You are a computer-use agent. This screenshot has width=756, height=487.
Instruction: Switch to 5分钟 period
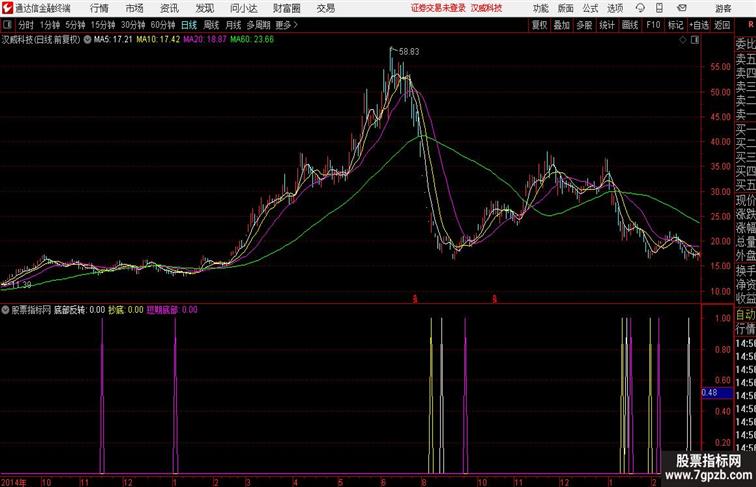[x=75, y=25]
